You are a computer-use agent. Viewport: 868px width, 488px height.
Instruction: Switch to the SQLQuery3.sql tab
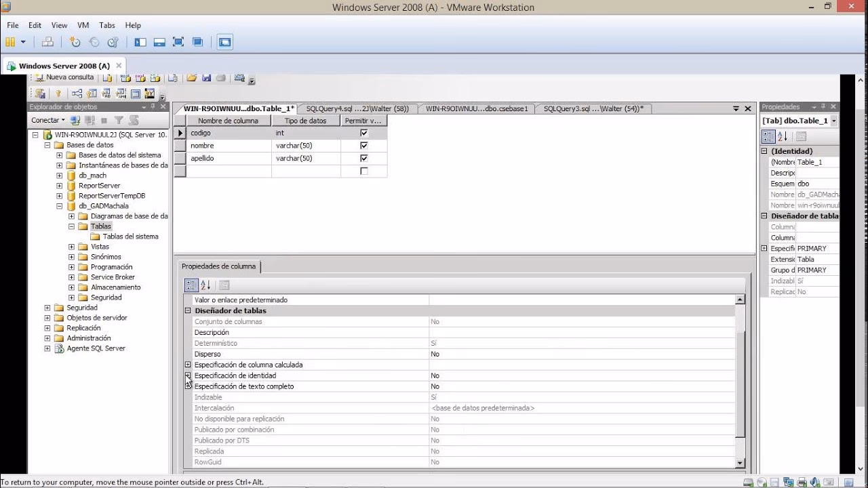click(x=593, y=108)
